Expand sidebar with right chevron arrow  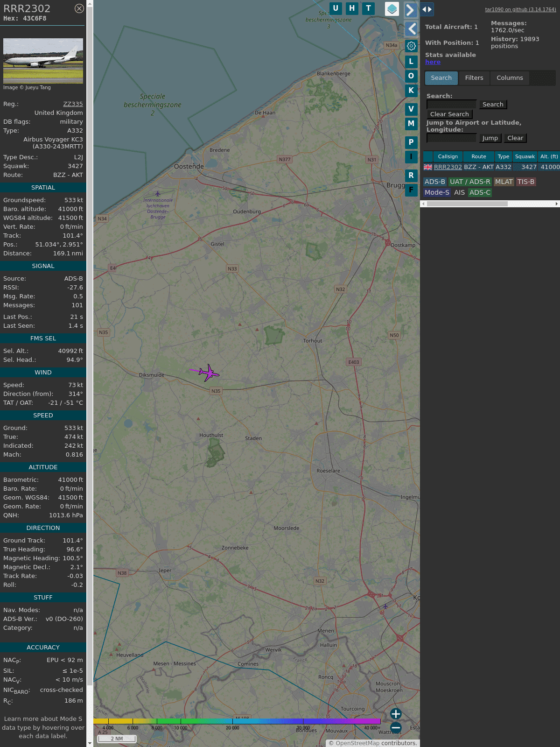click(x=410, y=10)
